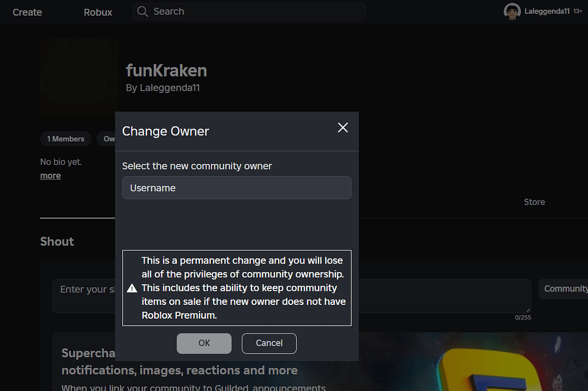This screenshot has width=588, height=391.
Task: Click the Community button beside the shout box
Action: [x=568, y=289]
